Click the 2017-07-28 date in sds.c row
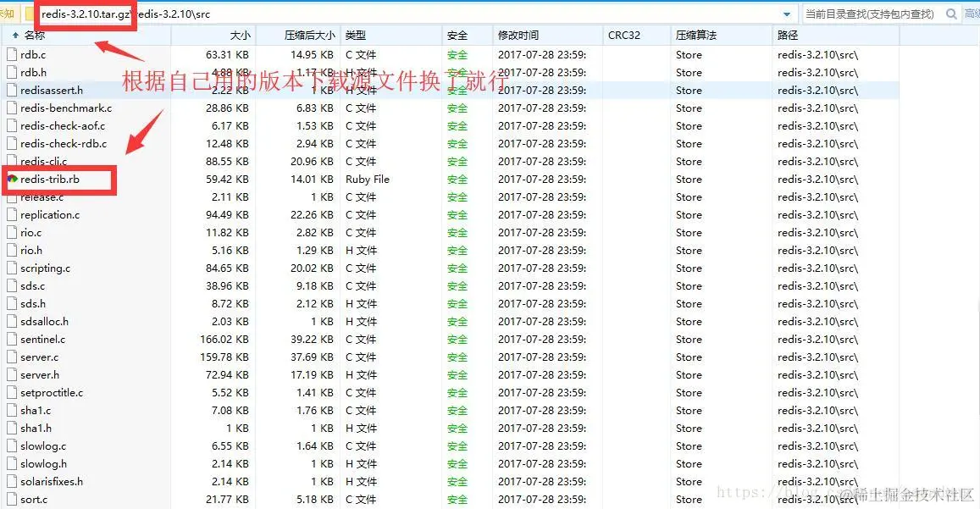The width and height of the screenshot is (980, 509). (542, 285)
